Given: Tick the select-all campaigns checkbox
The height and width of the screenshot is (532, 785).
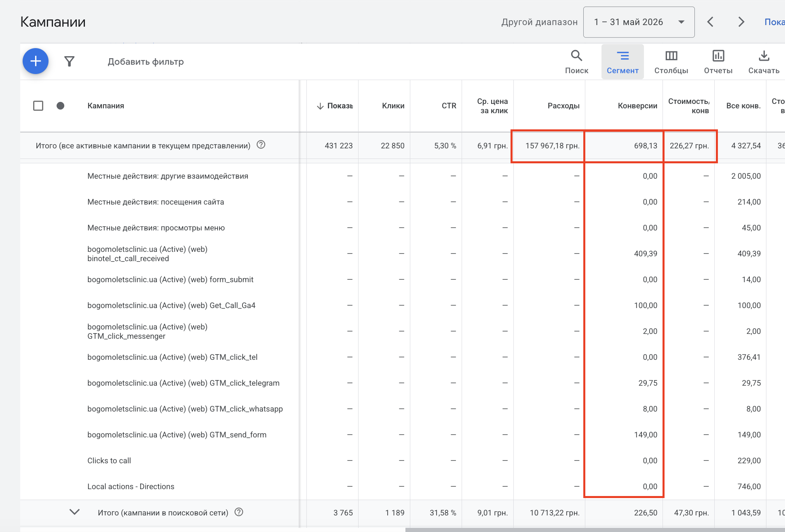Looking at the screenshot, I should coord(38,106).
